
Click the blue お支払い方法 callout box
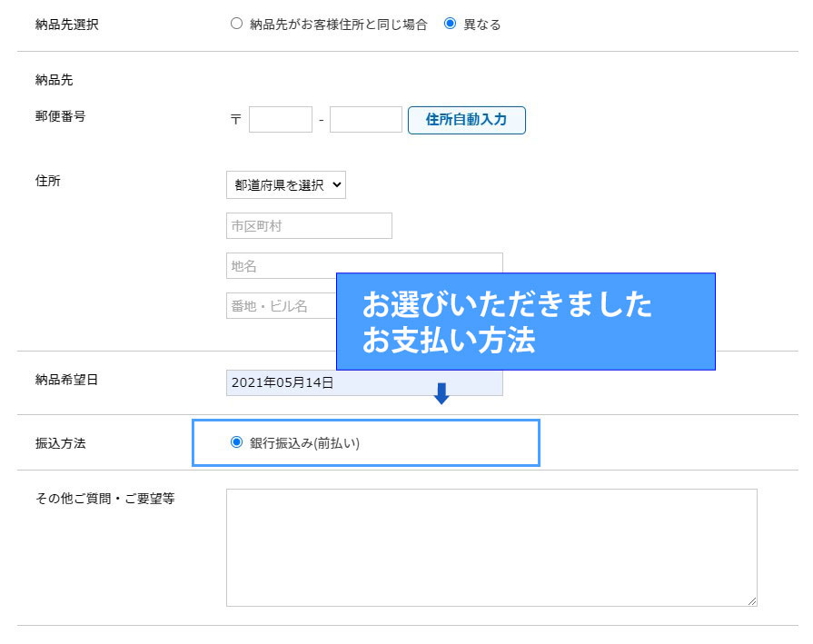[x=525, y=322]
